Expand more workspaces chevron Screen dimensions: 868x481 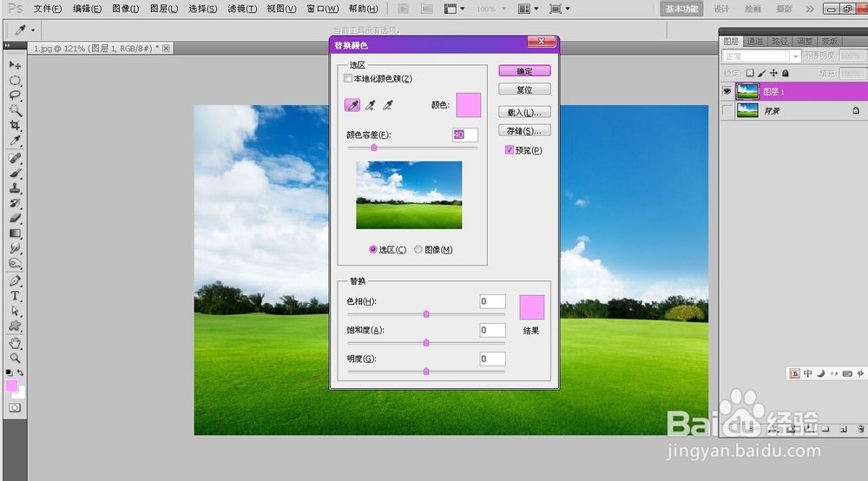pyautogui.click(x=810, y=9)
